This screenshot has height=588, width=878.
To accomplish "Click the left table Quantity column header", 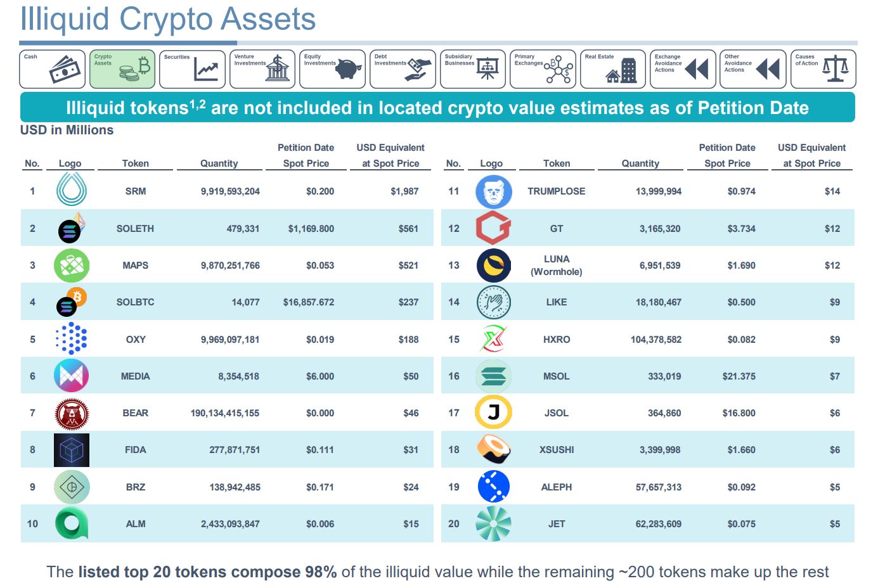I will (219, 163).
